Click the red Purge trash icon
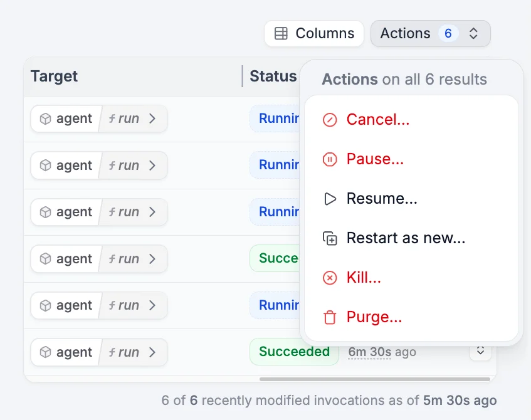The width and height of the screenshot is (531, 420). click(x=330, y=317)
